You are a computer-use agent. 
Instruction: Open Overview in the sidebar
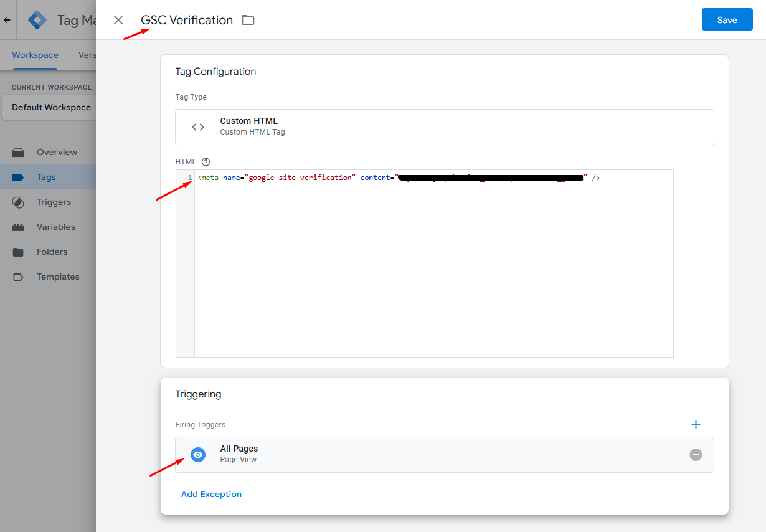pos(48,152)
